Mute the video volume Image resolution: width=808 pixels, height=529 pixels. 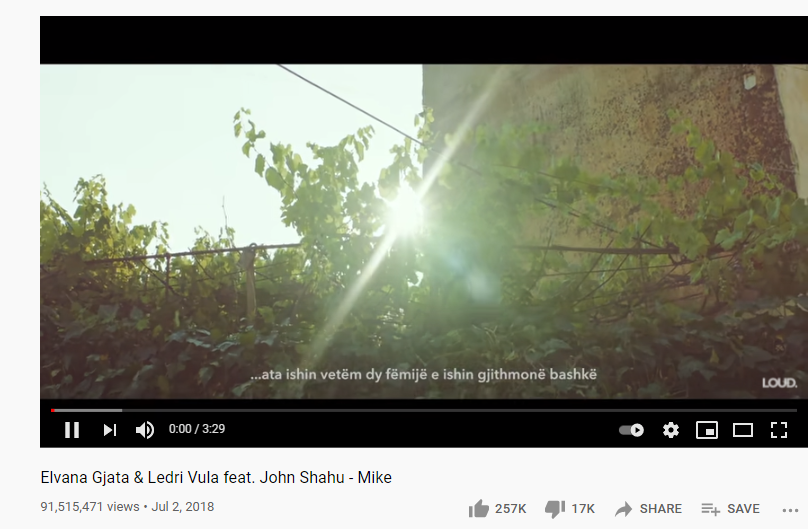tap(145, 430)
